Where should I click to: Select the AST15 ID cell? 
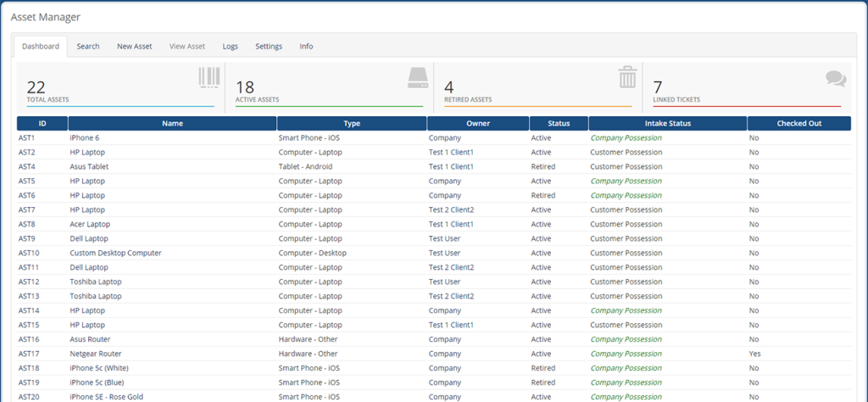28,325
